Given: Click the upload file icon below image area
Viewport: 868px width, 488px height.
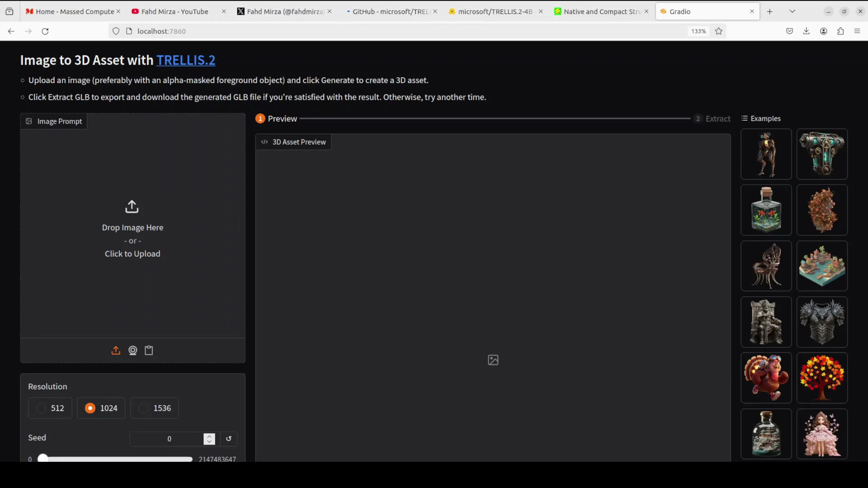Looking at the screenshot, I should click(x=116, y=351).
